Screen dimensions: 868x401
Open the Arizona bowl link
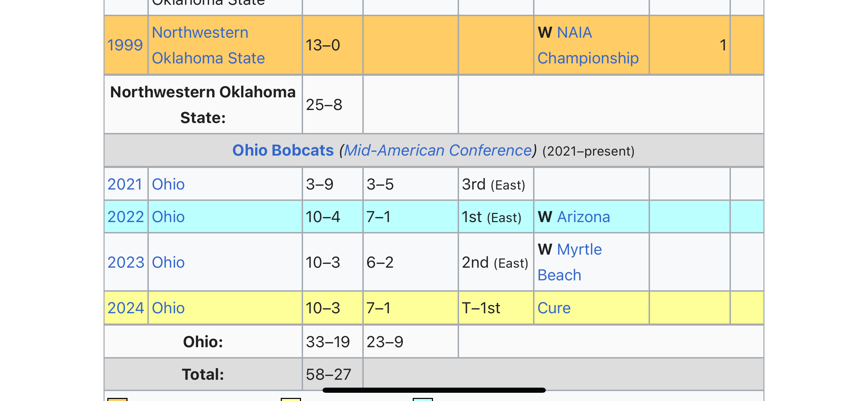point(584,217)
